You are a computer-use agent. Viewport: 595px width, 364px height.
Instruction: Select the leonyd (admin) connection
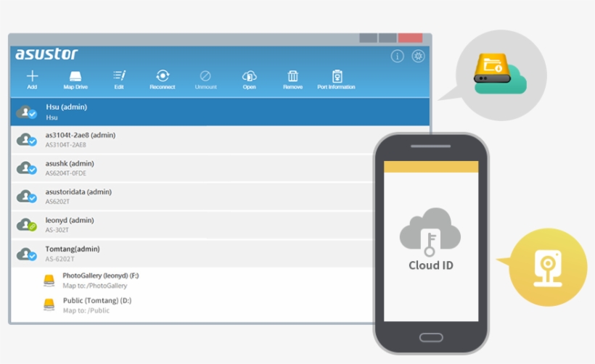click(x=192, y=225)
